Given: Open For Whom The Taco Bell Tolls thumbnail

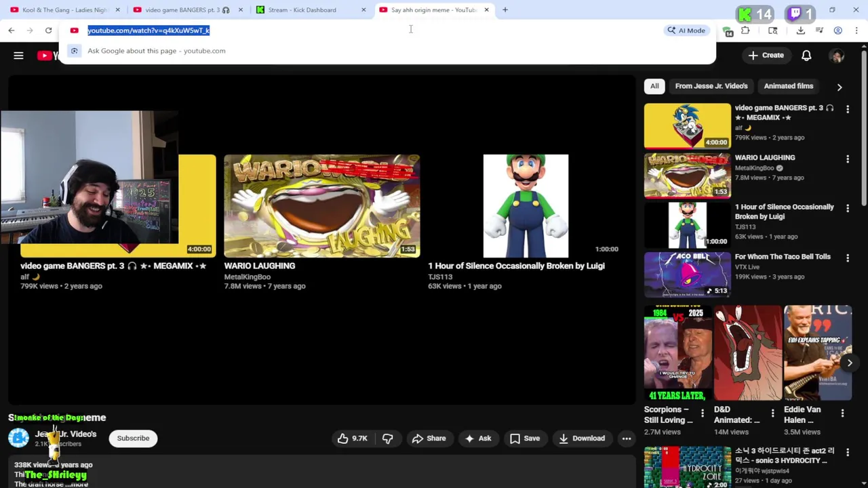Looking at the screenshot, I should (688, 274).
